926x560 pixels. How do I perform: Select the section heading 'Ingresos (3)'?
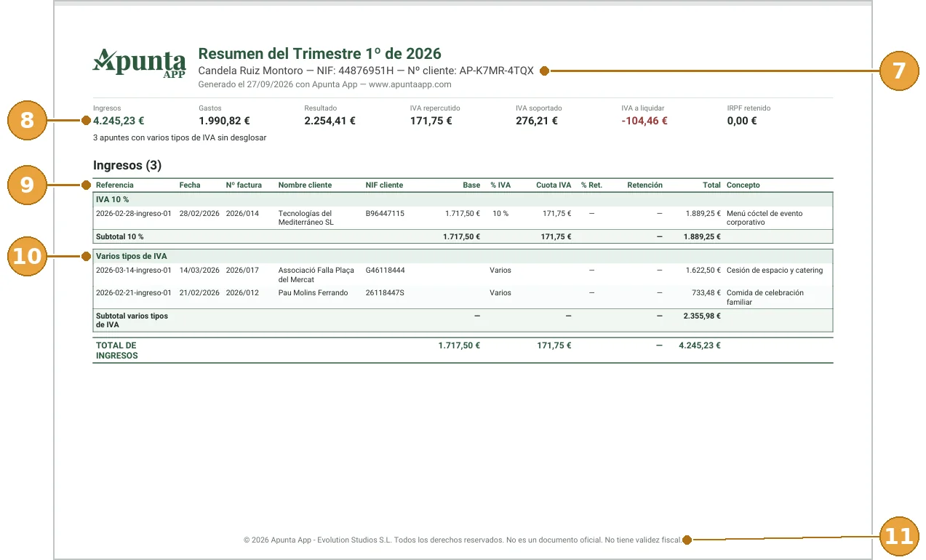pyautogui.click(x=127, y=166)
